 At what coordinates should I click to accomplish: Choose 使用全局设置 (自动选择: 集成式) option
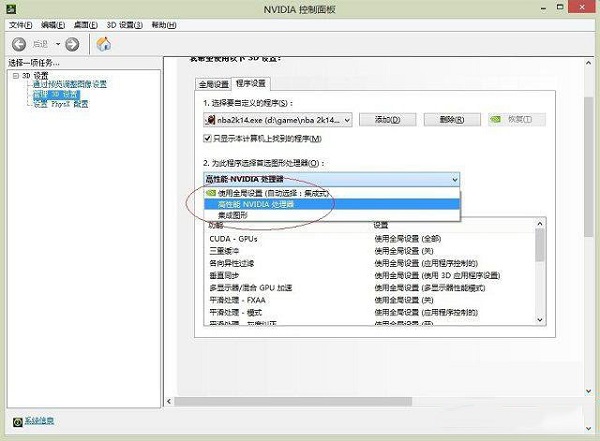click(331, 193)
